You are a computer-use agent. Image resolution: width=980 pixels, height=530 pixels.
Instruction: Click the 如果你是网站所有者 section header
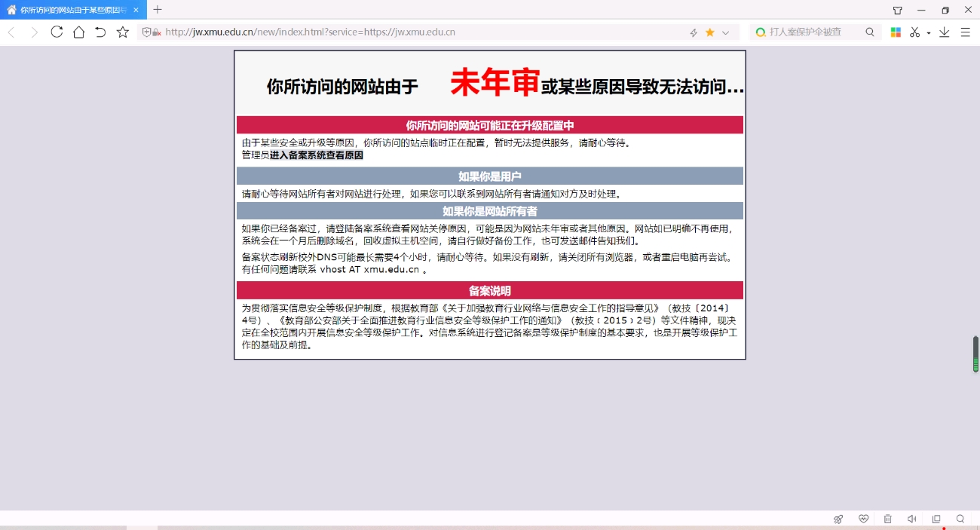490,211
